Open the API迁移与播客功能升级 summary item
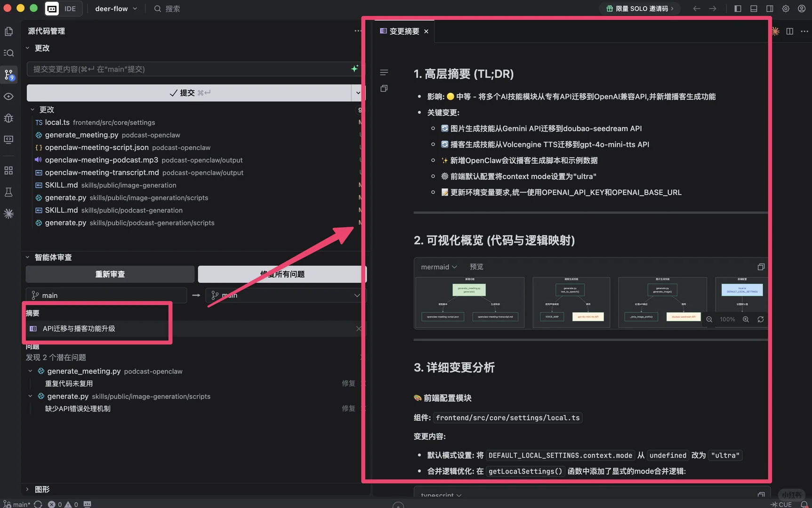Screen dimensions: 812x508 click(x=79, y=328)
